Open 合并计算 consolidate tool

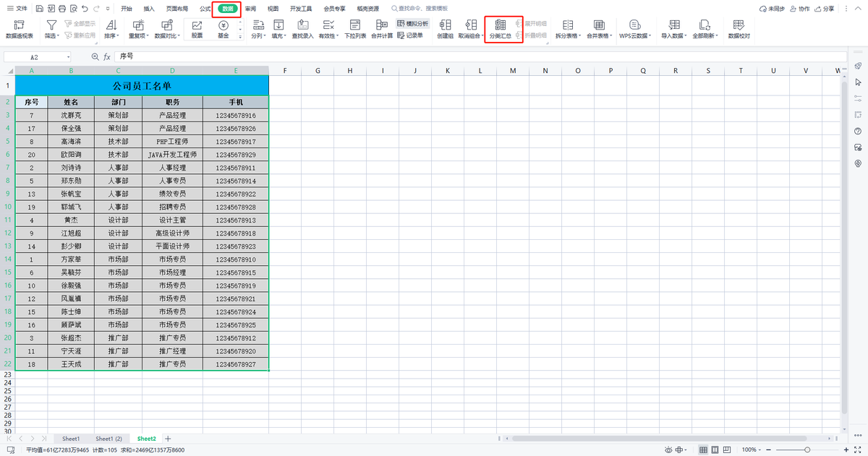(382, 30)
